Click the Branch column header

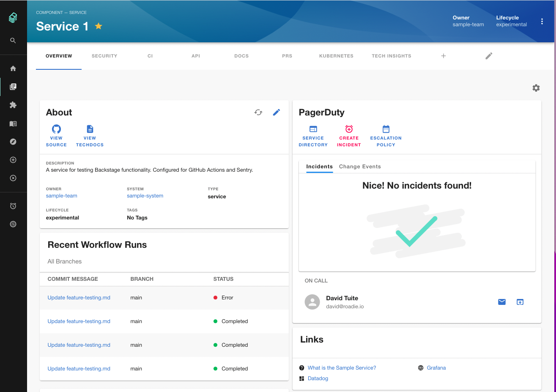click(142, 279)
